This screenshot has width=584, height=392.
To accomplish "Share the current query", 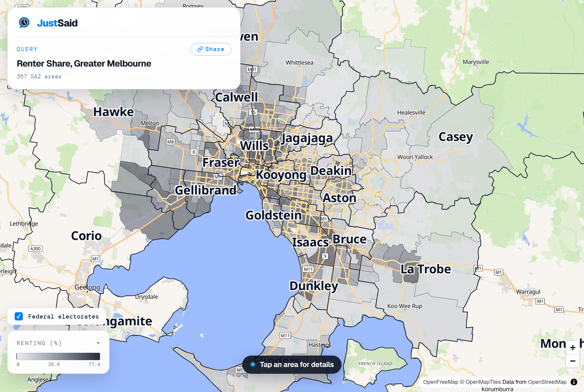I will [x=210, y=49].
